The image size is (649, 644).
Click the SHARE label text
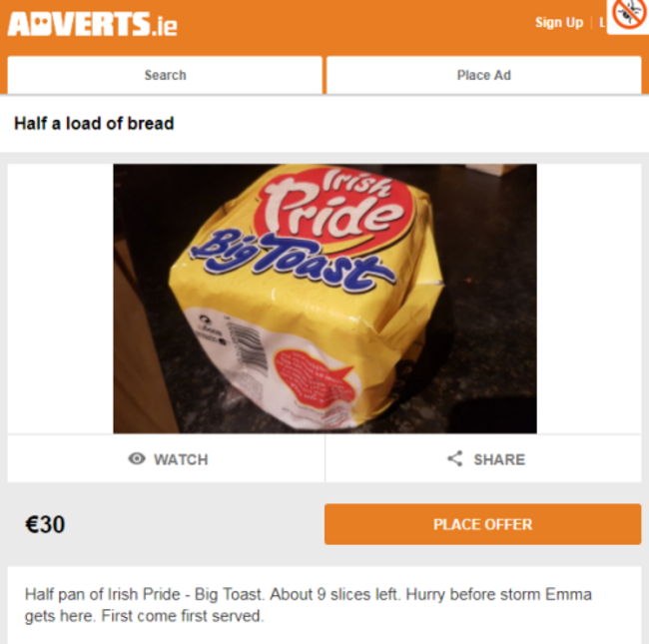tap(499, 459)
